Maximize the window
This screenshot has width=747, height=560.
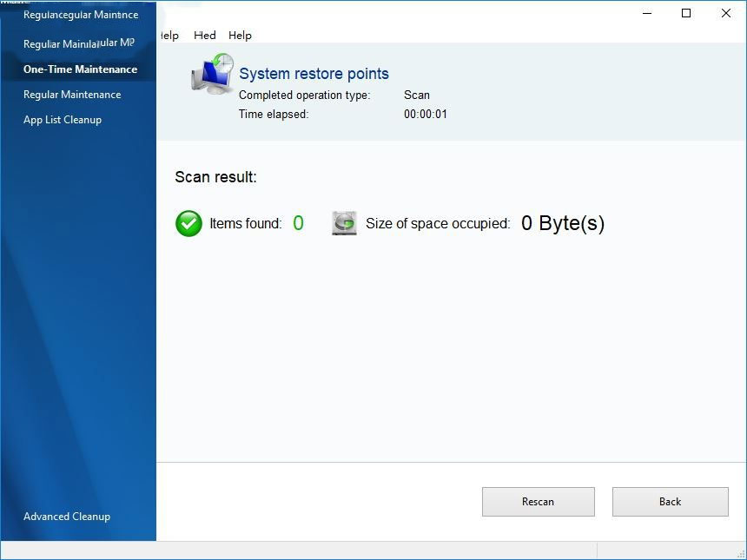coord(686,13)
